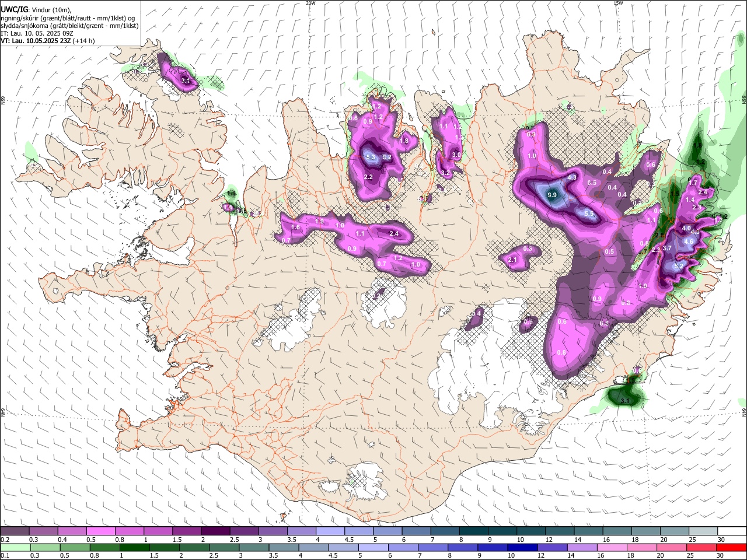Click the '3.2' precipitation value on the map
The image size is (747, 560).
coord(445,173)
